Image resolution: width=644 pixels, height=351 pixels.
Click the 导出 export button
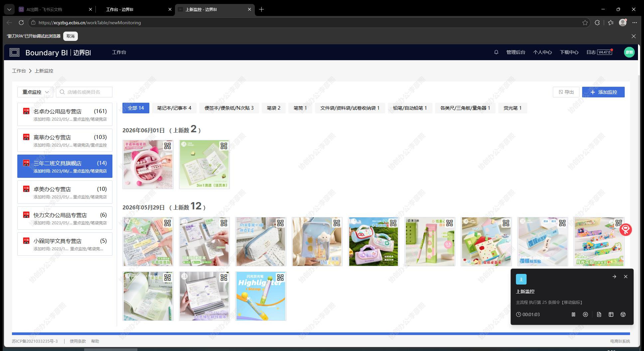(566, 92)
